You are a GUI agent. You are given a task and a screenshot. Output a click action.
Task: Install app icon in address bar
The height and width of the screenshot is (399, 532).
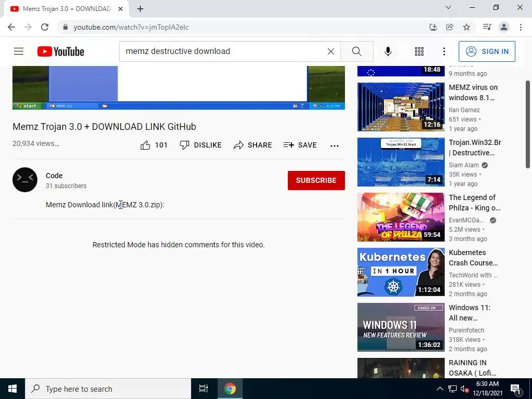tap(433, 27)
